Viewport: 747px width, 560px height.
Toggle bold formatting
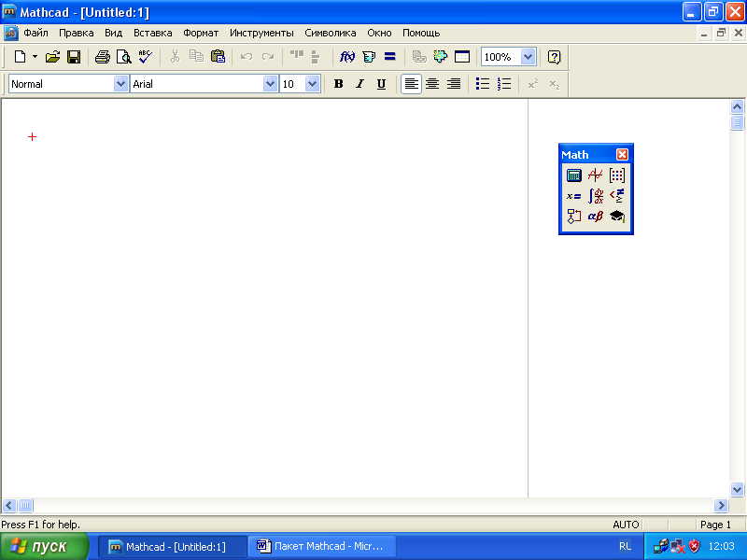[x=338, y=84]
